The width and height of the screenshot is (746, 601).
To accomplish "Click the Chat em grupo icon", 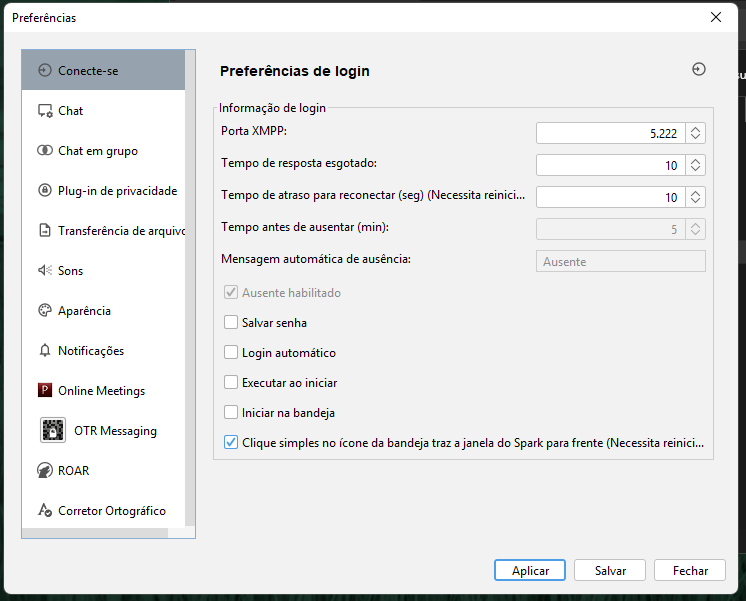I will click(x=45, y=150).
